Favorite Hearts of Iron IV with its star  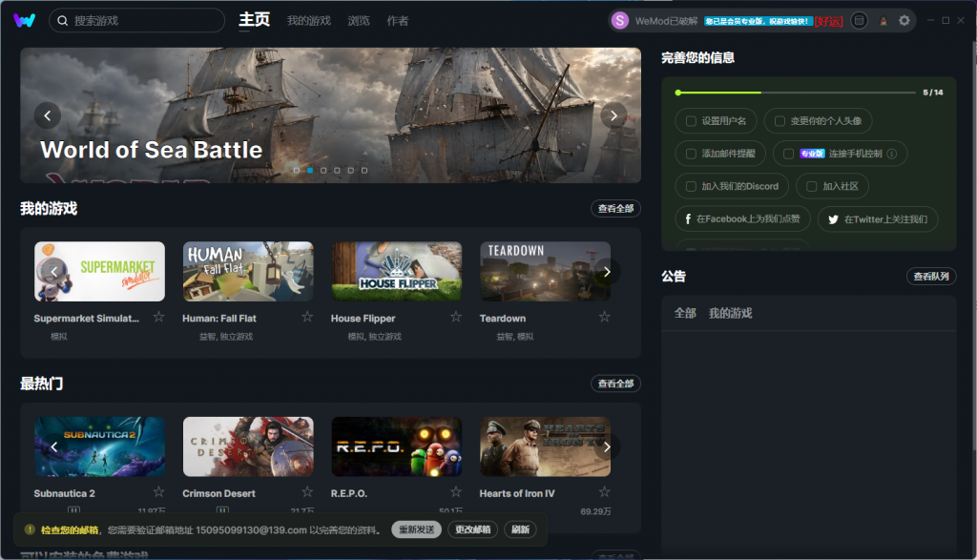[x=604, y=492]
